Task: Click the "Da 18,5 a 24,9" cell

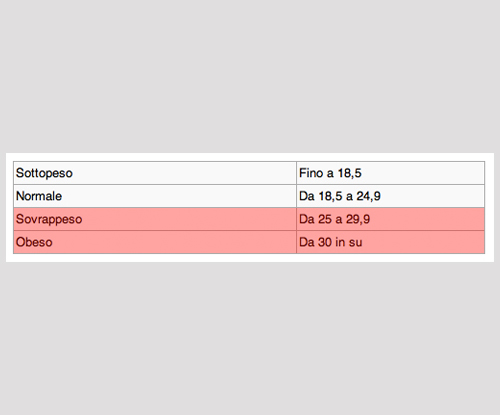Action: click(x=391, y=196)
